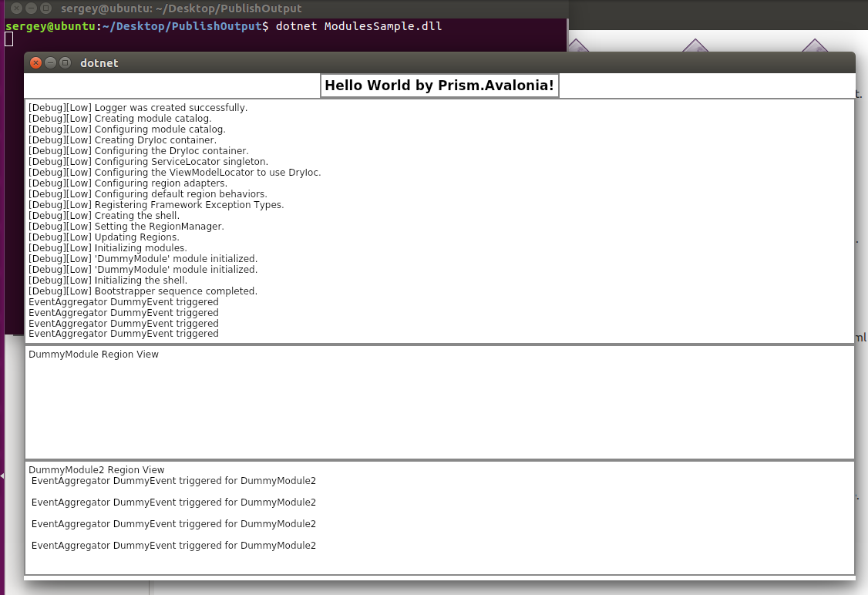
Task: Click the terminal title sergey@ubuntu PublishOutput
Action: coord(181,8)
